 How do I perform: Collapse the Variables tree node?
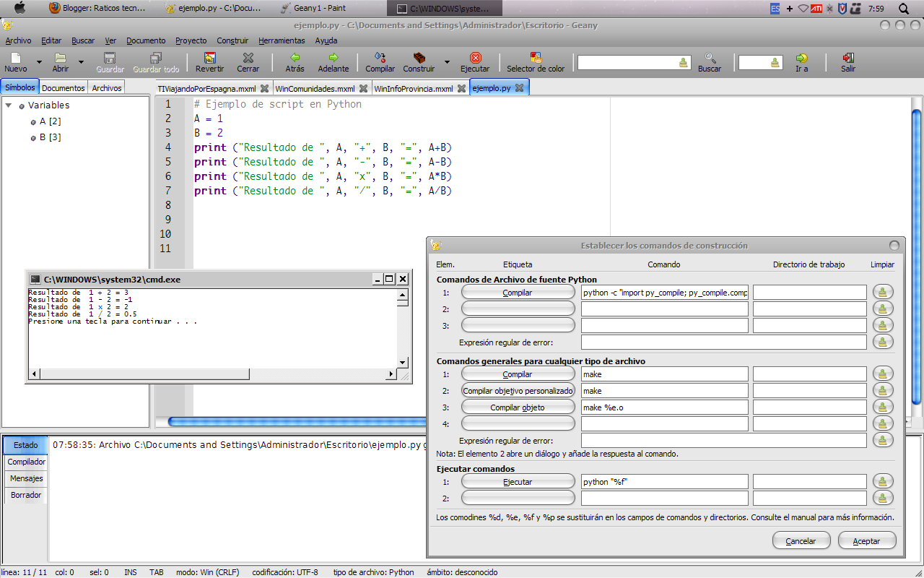click(9, 105)
